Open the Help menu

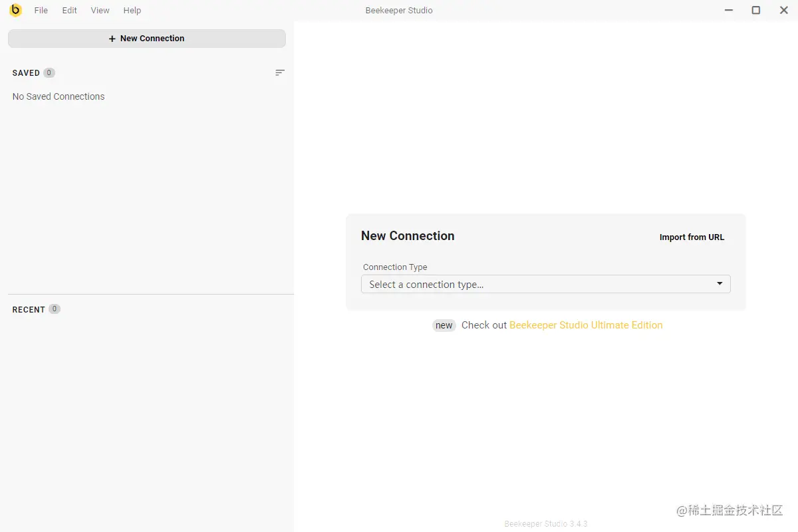click(x=132, y=10)
